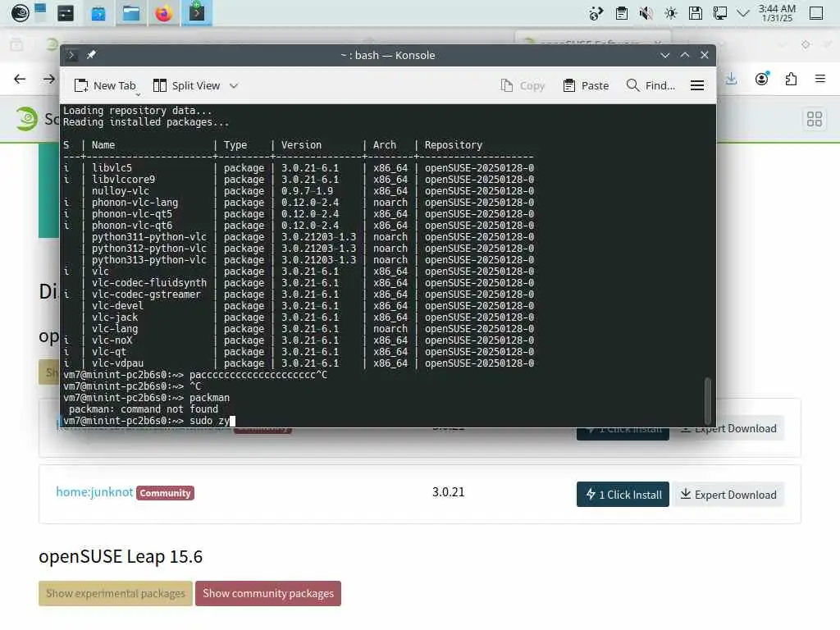Click the Copy toolbar button
Screen dimensions: 840x630
(523, 85)
